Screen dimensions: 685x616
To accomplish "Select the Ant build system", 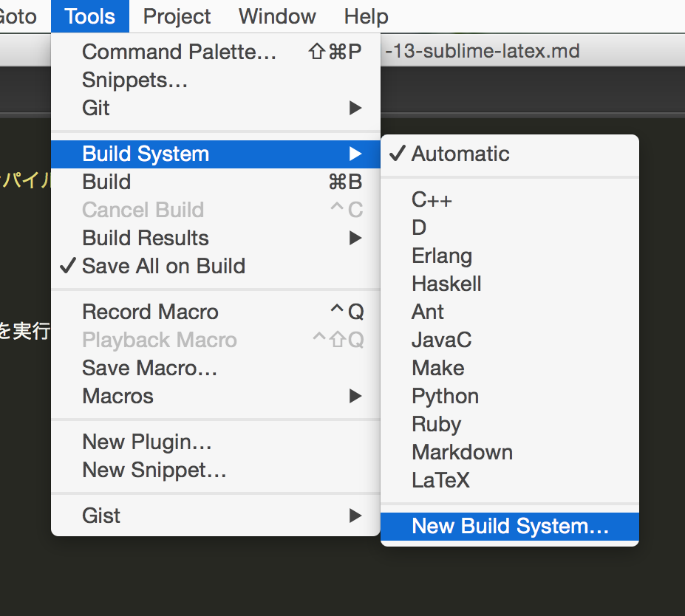I will [509, 312].
